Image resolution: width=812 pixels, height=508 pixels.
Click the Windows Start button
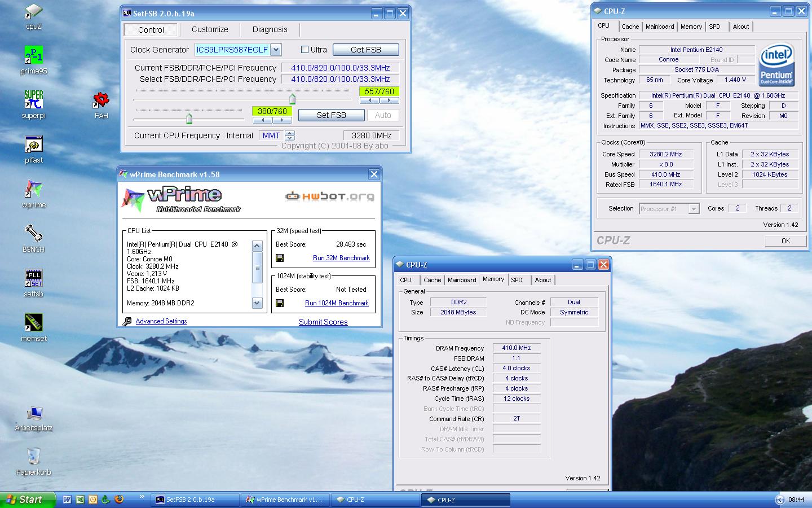tap(28, 500)
